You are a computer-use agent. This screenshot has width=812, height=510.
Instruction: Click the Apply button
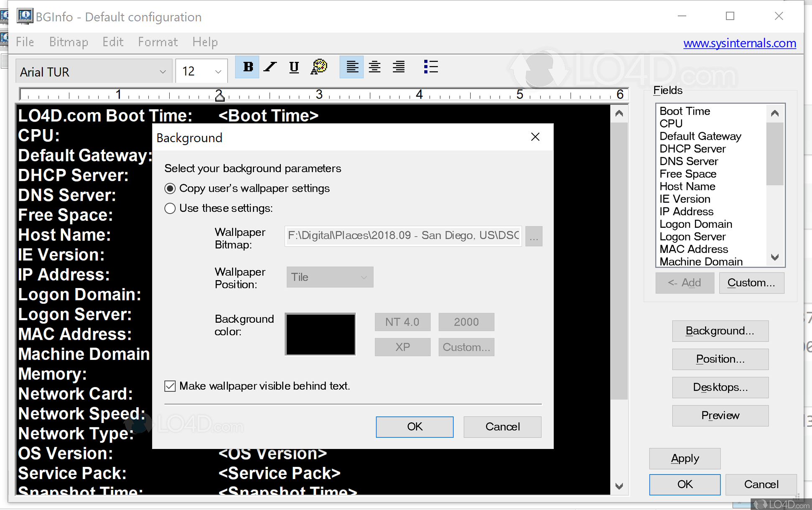pyautogui.click(x=685, y=459)
